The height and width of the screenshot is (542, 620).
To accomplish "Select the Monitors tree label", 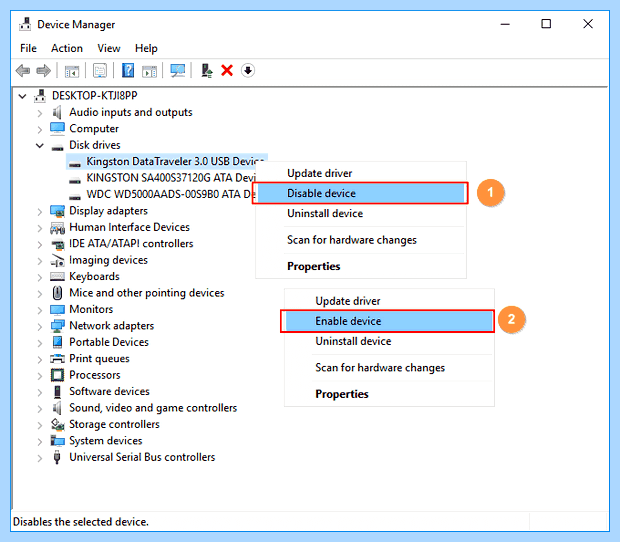I will (91, 309).
